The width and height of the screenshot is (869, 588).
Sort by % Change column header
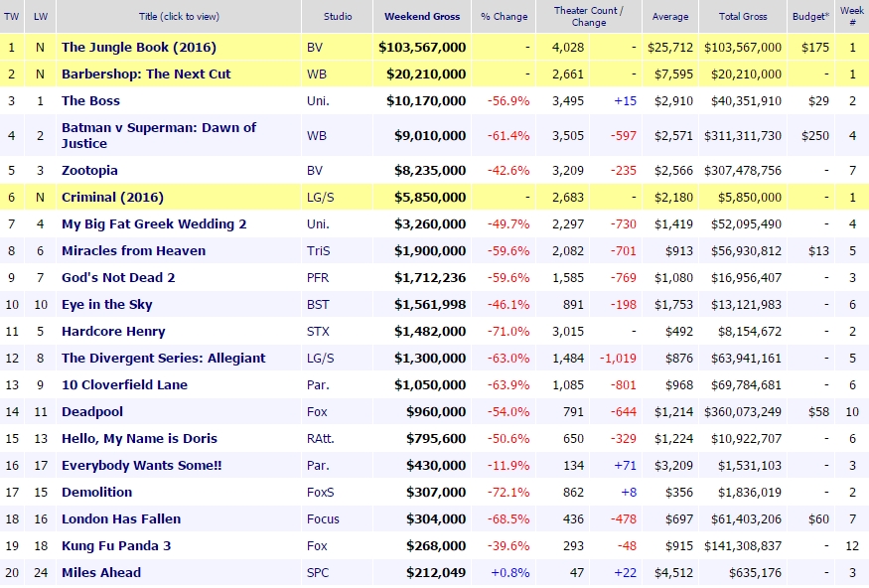tap(504, 17)
